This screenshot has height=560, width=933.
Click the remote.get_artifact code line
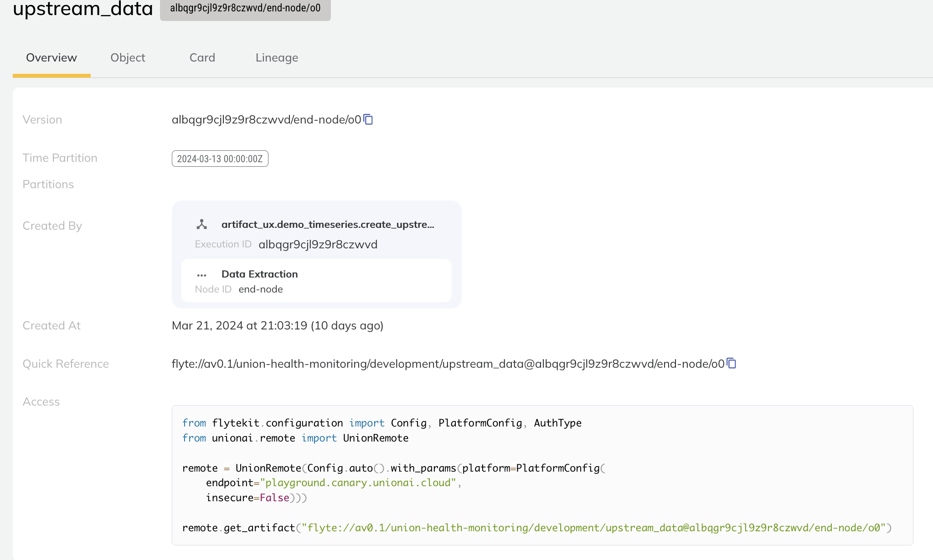(536, 528)
